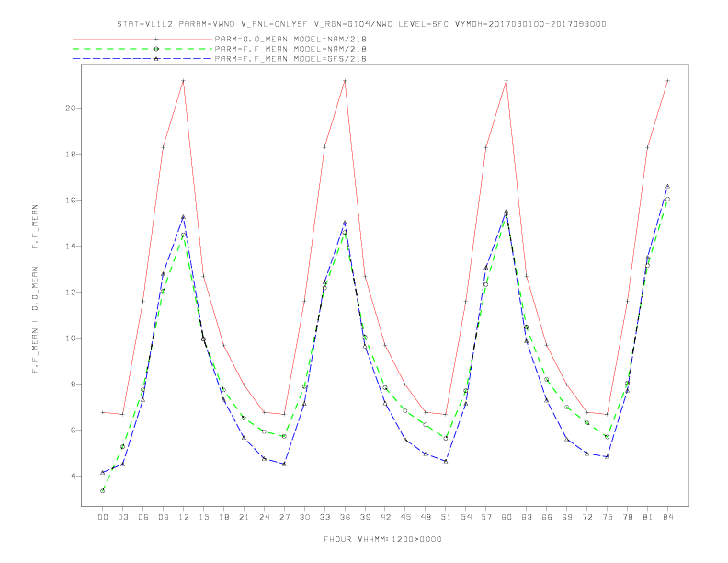Click x-axis tick label 21
The height and width of the screenshot is (563, 728).
click(244, 517)
